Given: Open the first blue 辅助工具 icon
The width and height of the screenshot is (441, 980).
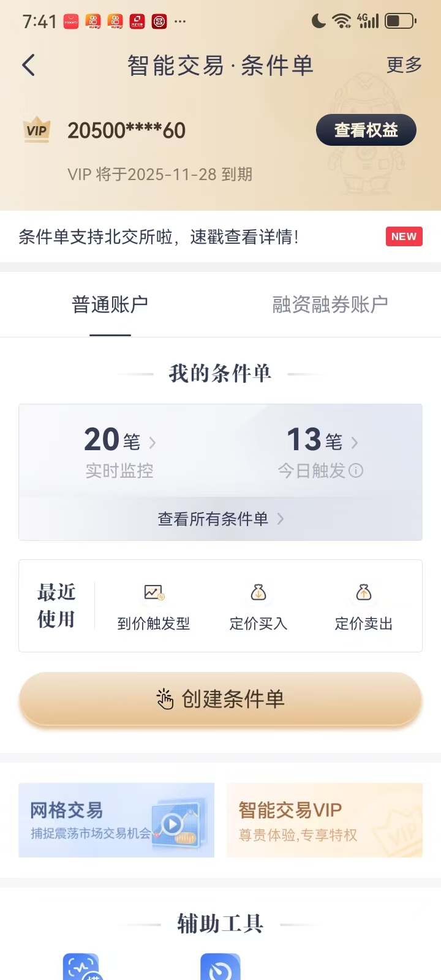Looking at the screenshot, I should tap(82, 968).
